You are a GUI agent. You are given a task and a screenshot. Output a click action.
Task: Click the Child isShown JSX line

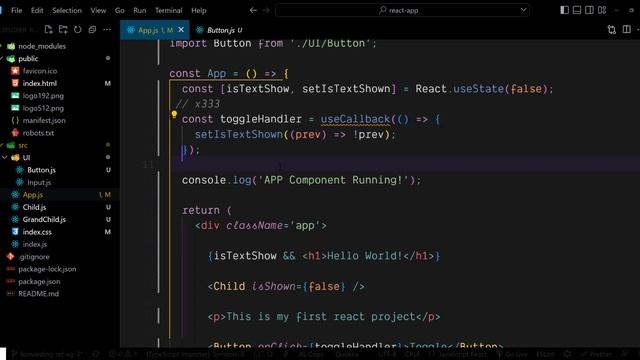(x=286, y=287)
